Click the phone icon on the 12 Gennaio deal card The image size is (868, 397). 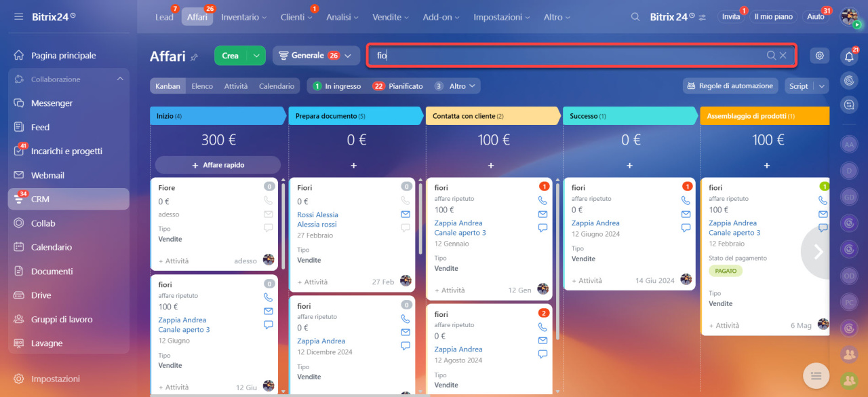[x=542, y=200]
